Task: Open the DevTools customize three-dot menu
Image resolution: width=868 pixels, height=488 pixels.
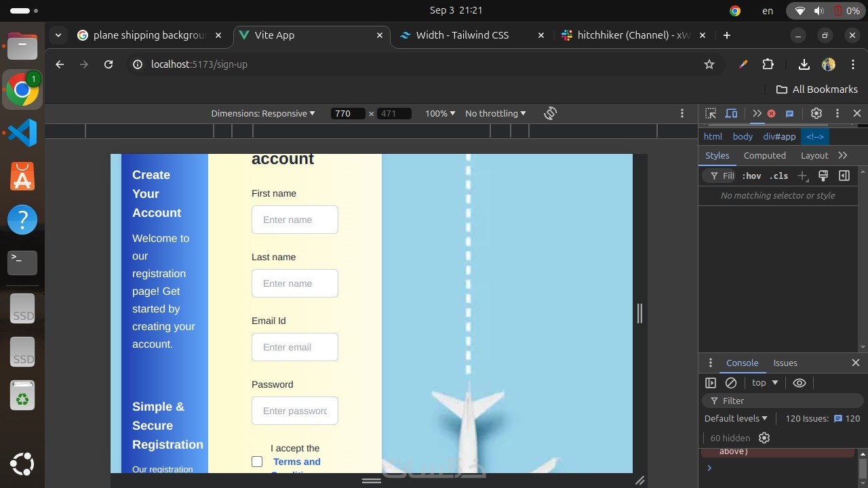Action: tap(837, 113)
